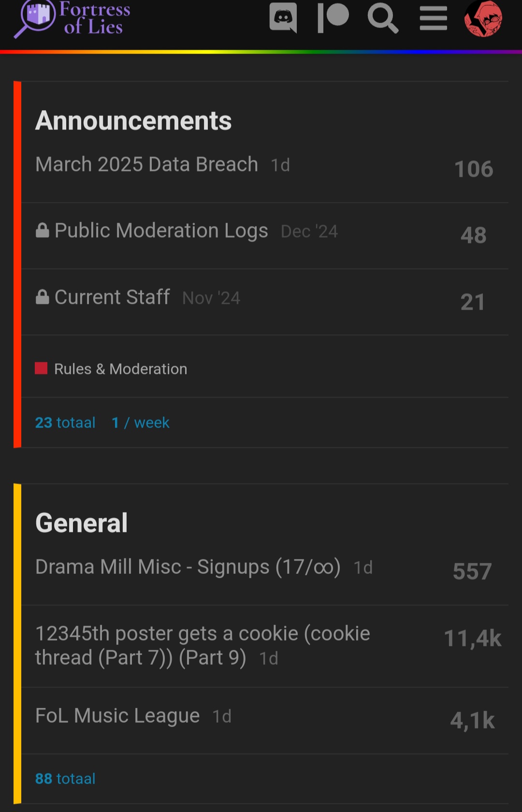Viewport: 522px width, 812px height.
Task: Open the FoL Music League topic
Action: [x=117, y=715]
